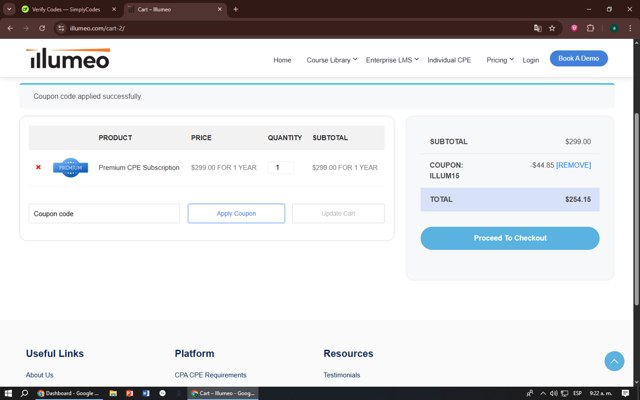This screenshot has width=640, height=400.
Task: Expand the Enterprise LMS menu
Action: tap(392, 60)
